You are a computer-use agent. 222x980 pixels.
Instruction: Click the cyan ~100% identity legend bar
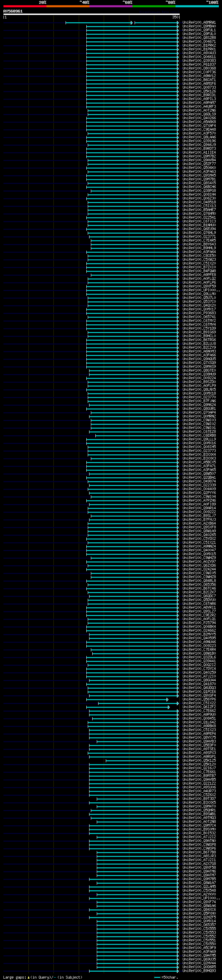197,6
